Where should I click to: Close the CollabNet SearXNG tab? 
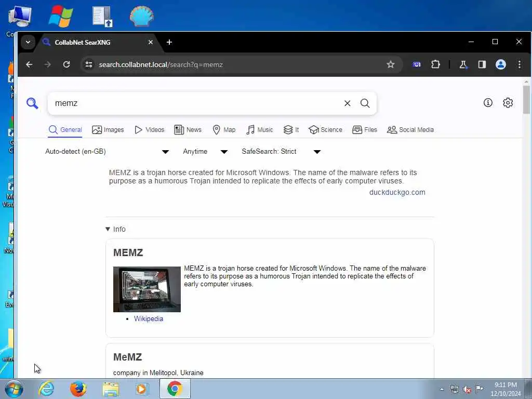coord(151,42)
